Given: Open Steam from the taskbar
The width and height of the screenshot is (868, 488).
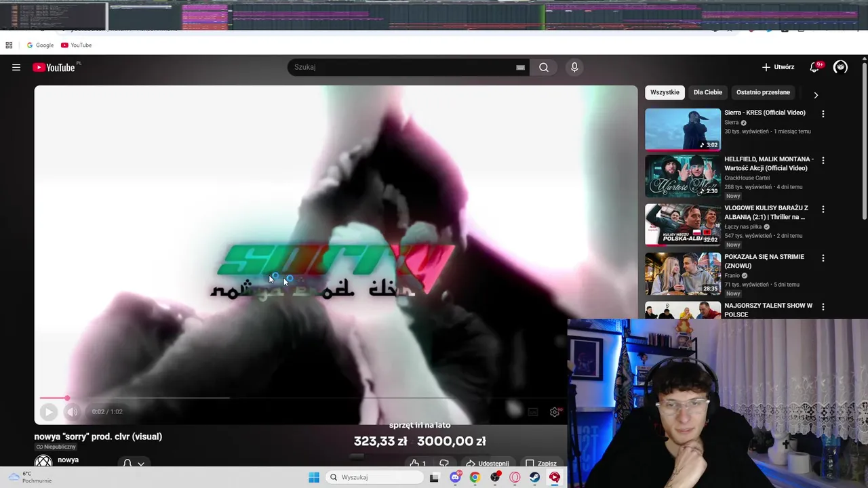Looking at the screenshot, I should coord(535,477).
